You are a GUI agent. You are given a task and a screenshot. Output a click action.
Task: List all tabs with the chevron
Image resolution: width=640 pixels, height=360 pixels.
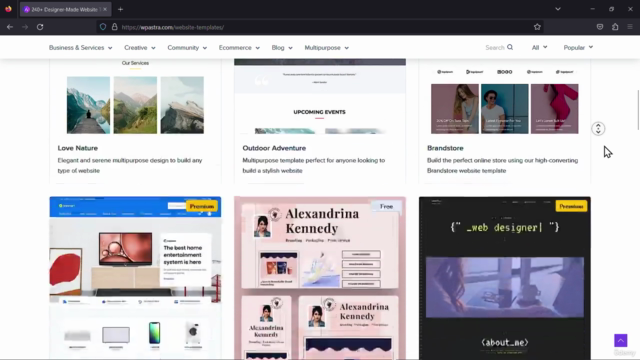pos(558,9)
